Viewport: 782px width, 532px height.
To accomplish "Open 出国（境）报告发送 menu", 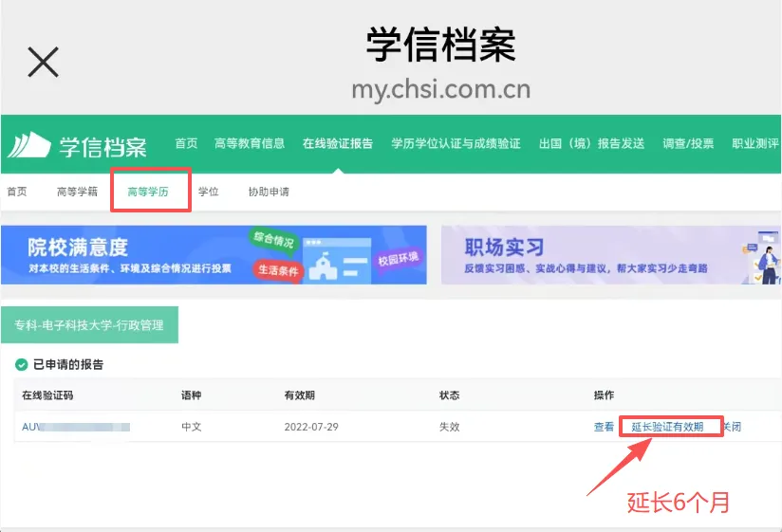I will tap(591, 143).
